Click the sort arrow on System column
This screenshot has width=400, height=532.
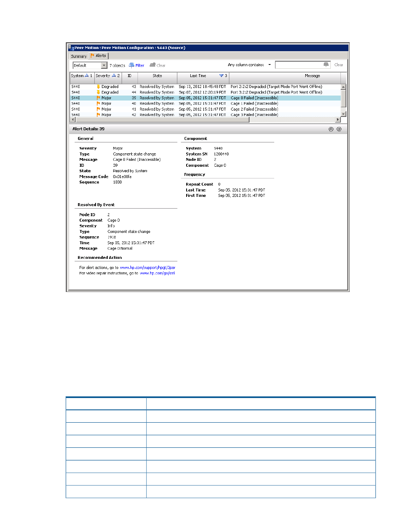point(87,76)
